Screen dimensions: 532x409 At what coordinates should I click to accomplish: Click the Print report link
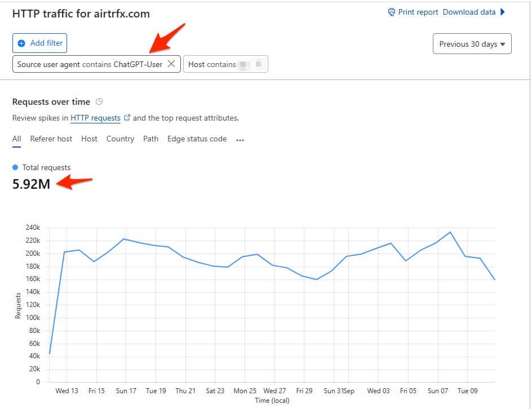tap(418, 12)
